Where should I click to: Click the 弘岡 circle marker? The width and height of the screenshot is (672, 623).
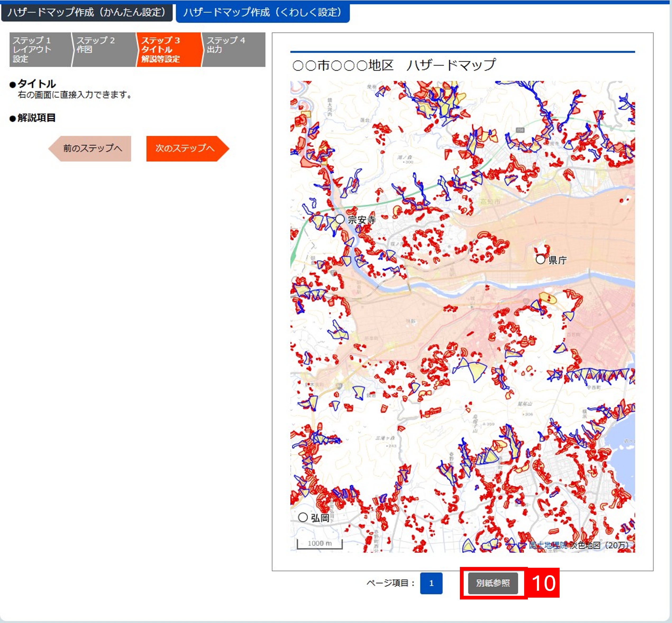point(303,517)
